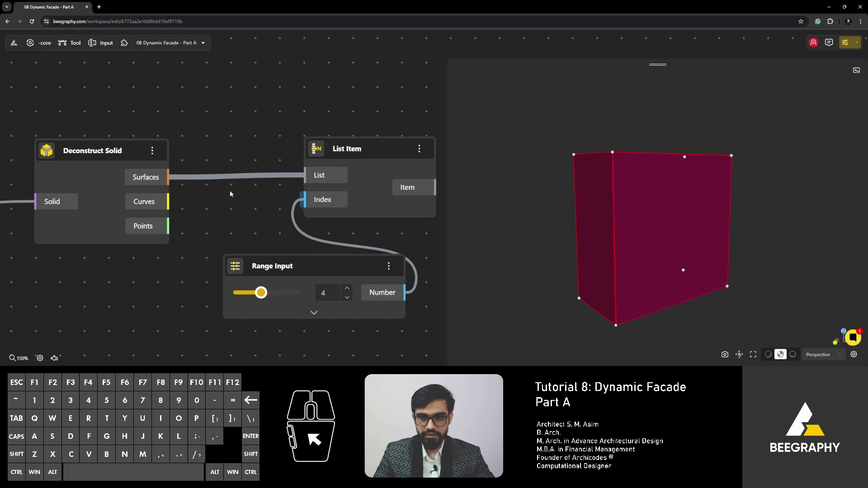Open Range Input node options menu
This screenshot has width=868, height=488.
point(389,266)
